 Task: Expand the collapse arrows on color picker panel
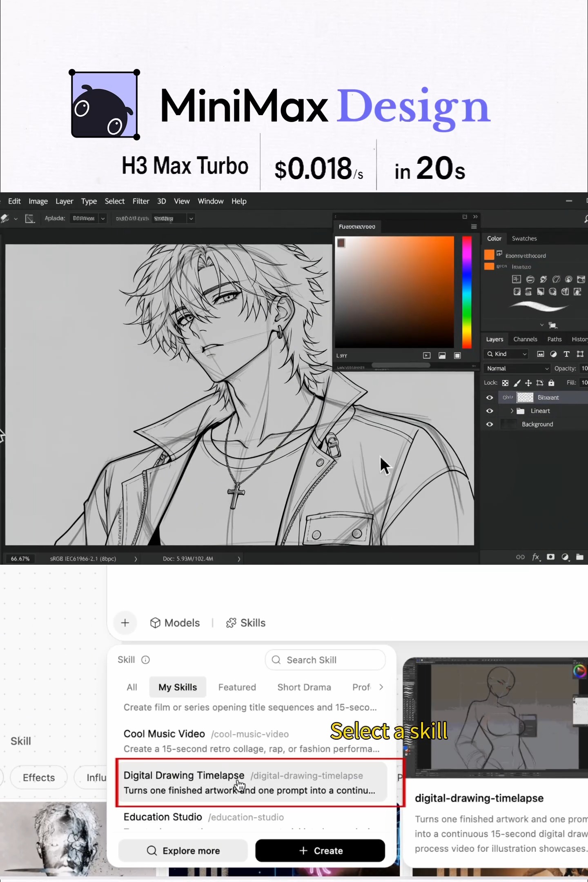475,217
